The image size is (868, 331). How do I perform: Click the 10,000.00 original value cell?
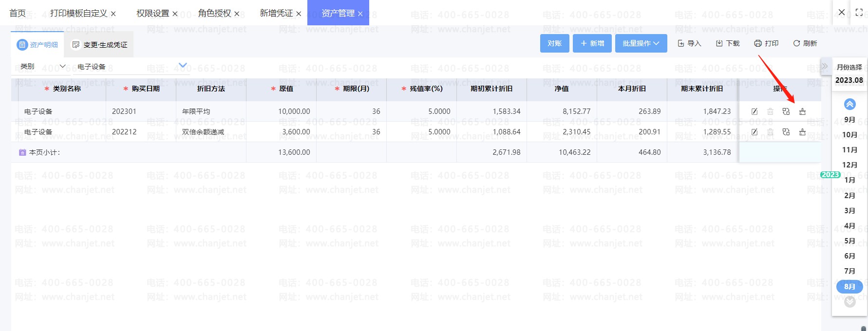[x=282, y=111]
